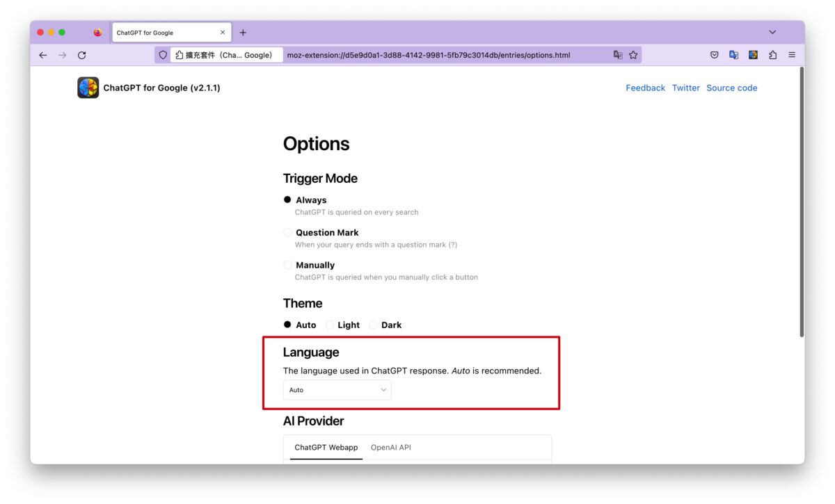Open the Language dropdown set to Auto

(x=337, y=390)
